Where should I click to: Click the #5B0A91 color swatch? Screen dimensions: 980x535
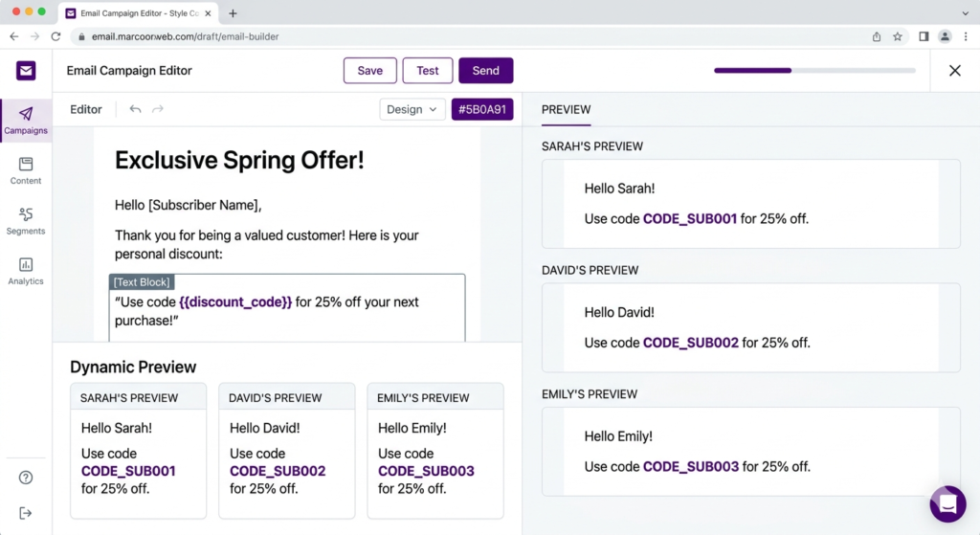coord(482,109)
